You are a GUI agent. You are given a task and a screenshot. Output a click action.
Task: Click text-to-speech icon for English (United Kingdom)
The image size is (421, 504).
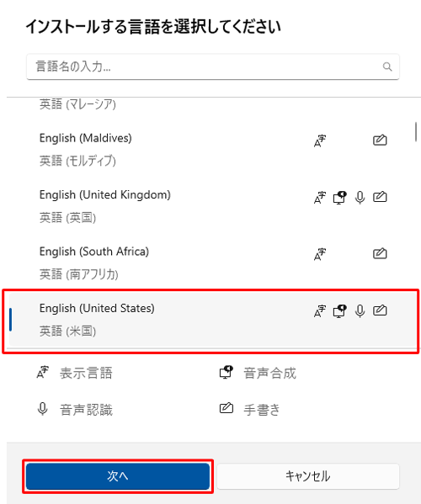pyautogui.click(x=339, y=198)
